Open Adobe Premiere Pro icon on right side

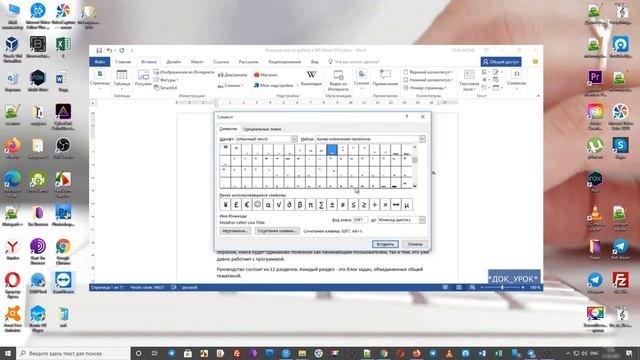click(595, 81)
